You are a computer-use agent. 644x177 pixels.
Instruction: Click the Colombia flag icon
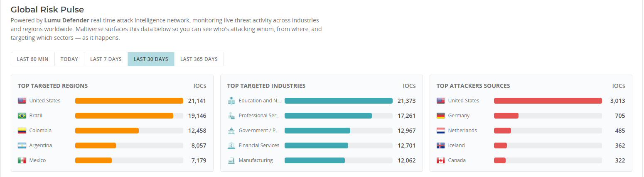click(22, 131)
